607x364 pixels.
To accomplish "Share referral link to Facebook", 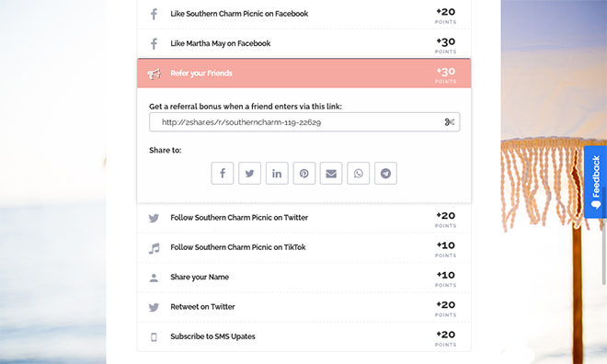I will click(223, 174).
